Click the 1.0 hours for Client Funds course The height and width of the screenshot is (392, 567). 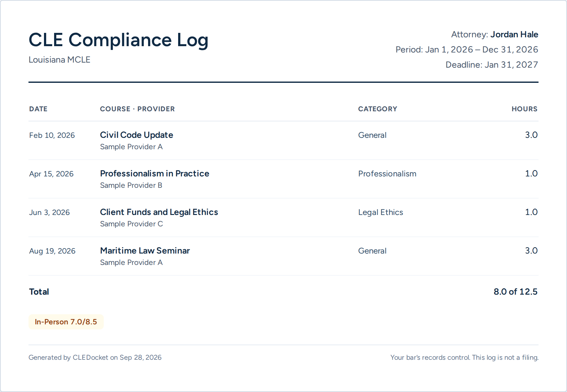[531, 212]
